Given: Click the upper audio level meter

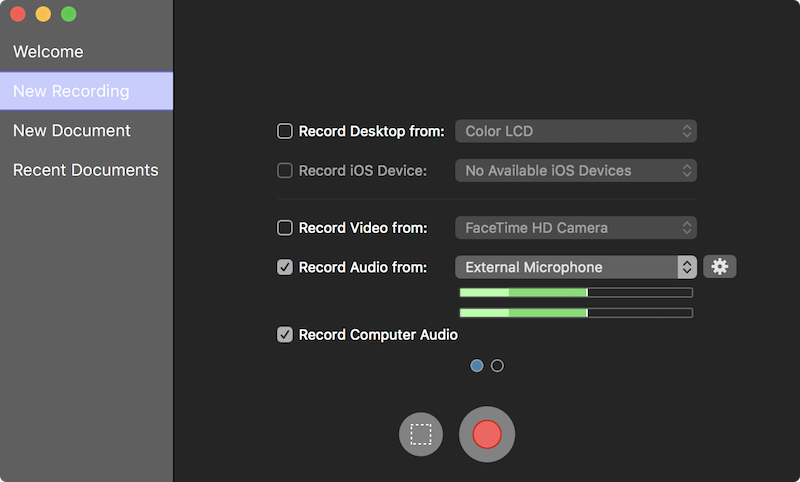Looking at the screenshot, I should click(575, 293).
